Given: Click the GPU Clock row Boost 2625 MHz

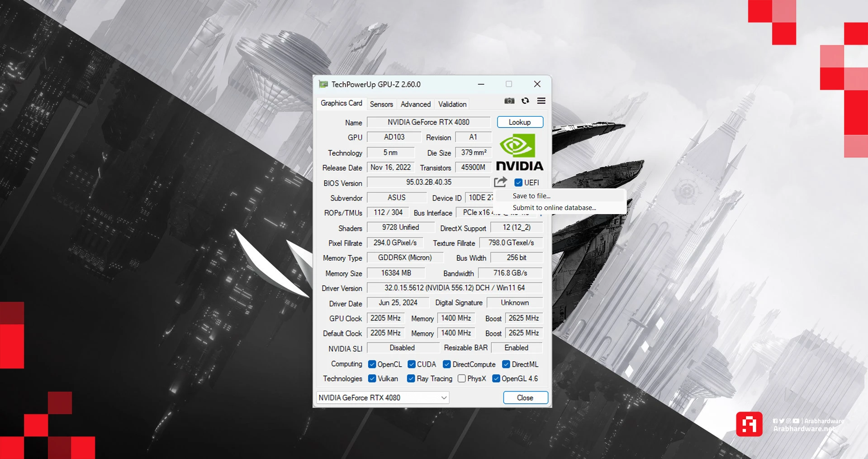Looking at the screenshot, I should point(524,318).
